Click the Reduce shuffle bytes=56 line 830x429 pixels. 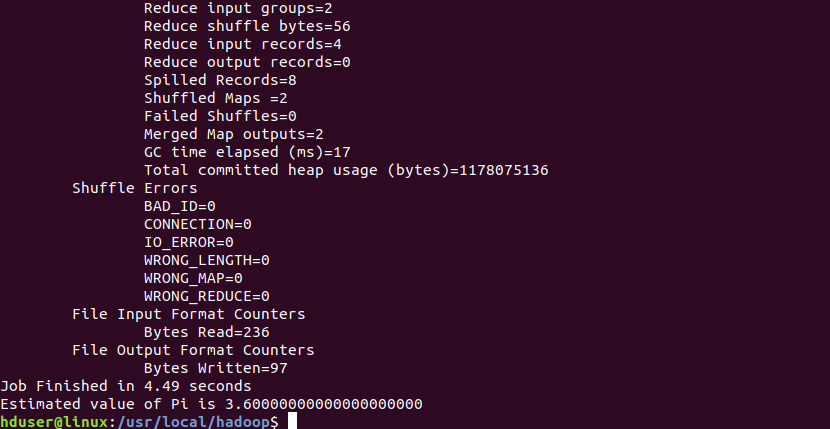pos(247,26)
